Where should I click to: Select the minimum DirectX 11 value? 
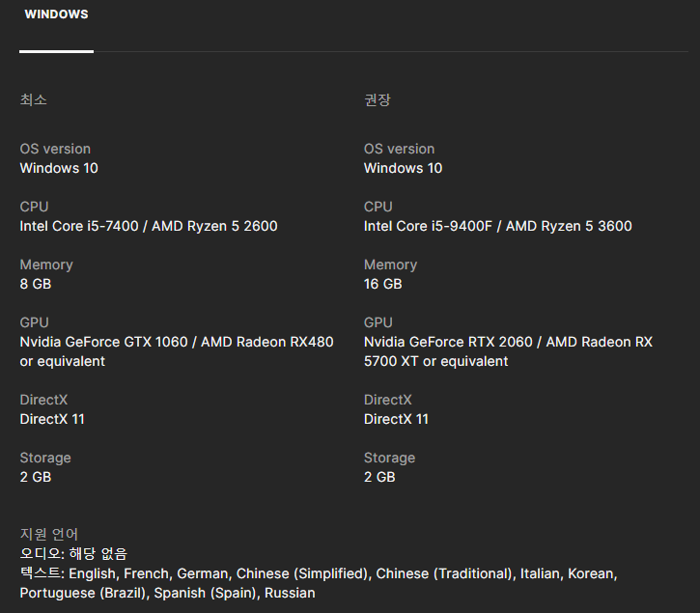click(52, 419)
